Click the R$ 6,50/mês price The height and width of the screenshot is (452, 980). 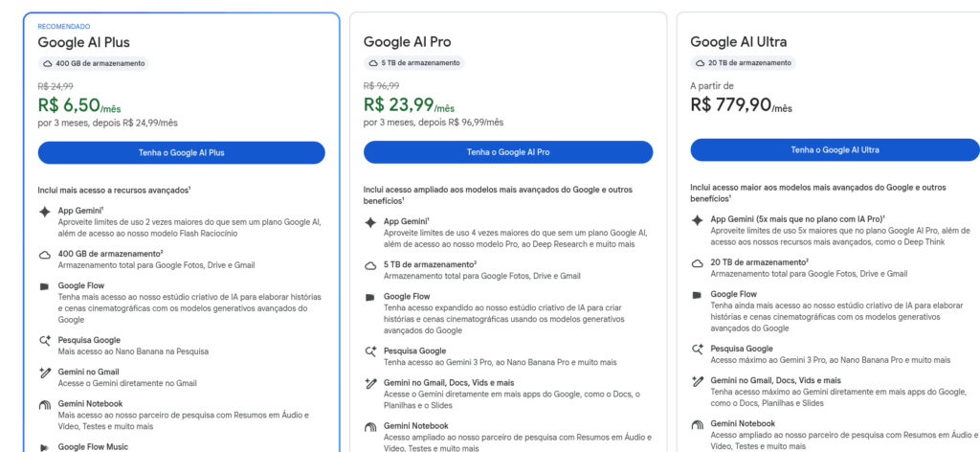pos(79,104)
